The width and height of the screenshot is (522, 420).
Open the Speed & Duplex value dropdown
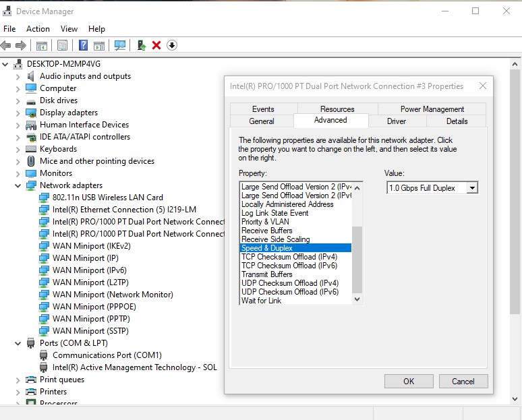(x=471, y=188)
